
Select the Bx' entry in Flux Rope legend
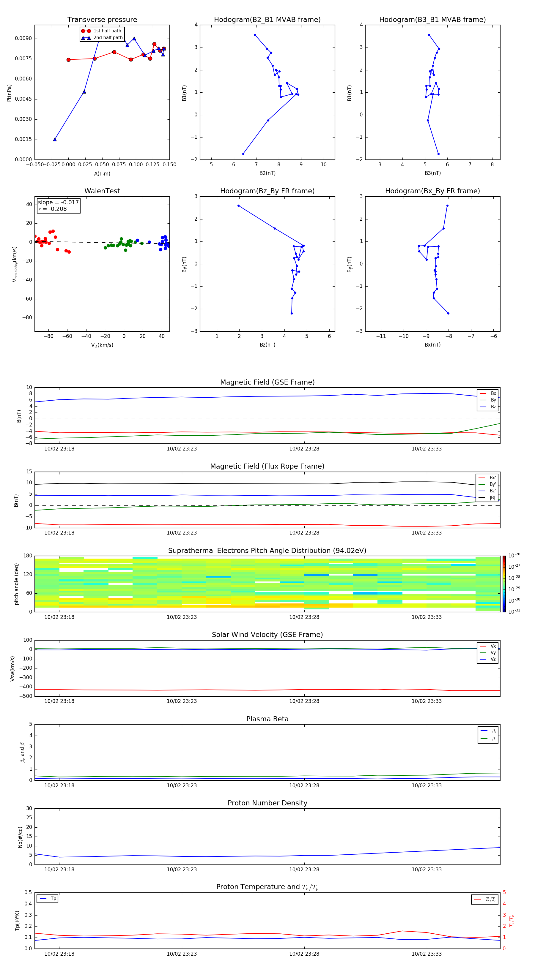coord(487,478)
